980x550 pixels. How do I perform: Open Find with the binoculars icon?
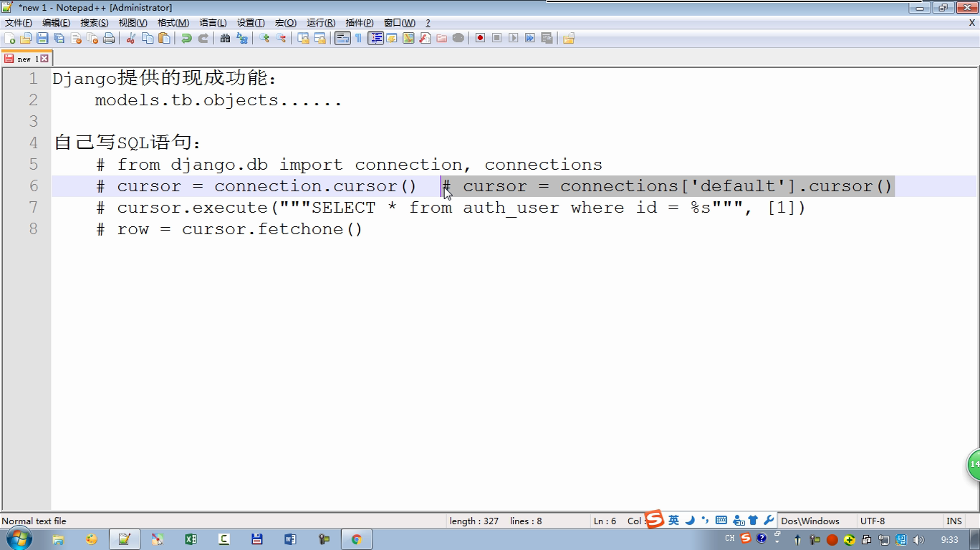(225, 38)
